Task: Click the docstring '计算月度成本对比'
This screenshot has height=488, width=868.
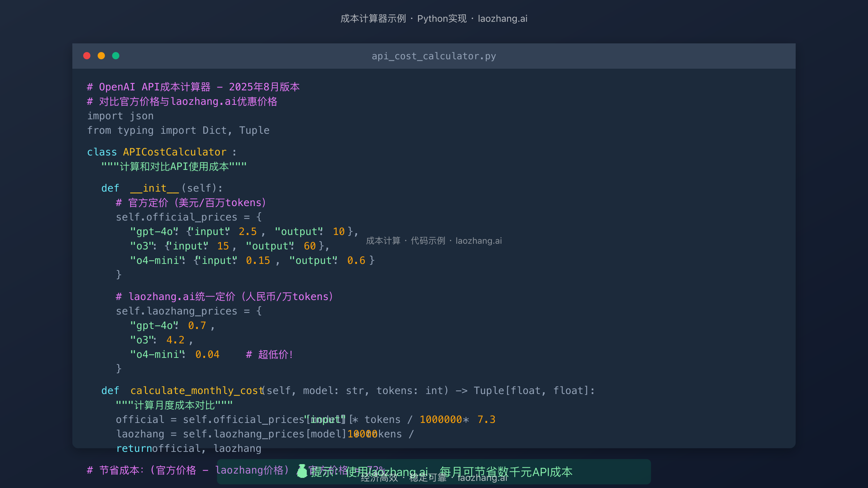Action: pyautogui.click(x=174, y=405)
